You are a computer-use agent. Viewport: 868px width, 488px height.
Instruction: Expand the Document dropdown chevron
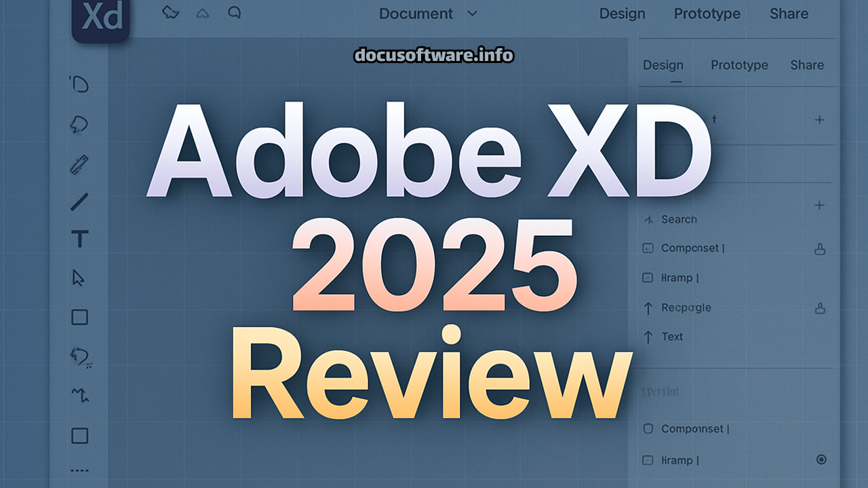[x=473, y=14]
